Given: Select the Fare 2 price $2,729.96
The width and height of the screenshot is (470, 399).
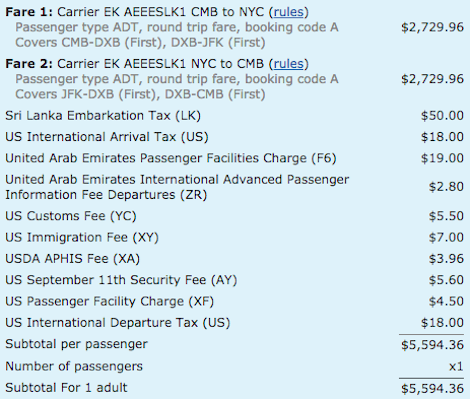Looking at the screenshot, I should pos(432,79).
